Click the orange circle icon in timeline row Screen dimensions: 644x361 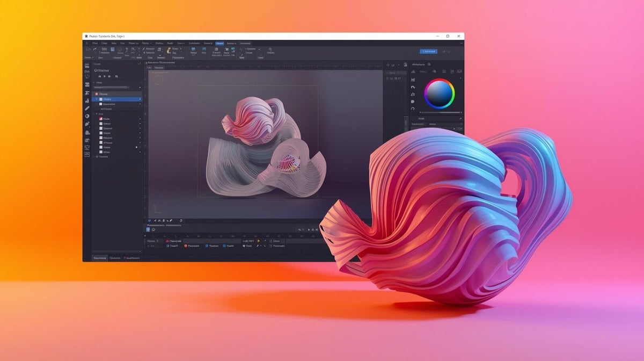pos(186,246)
